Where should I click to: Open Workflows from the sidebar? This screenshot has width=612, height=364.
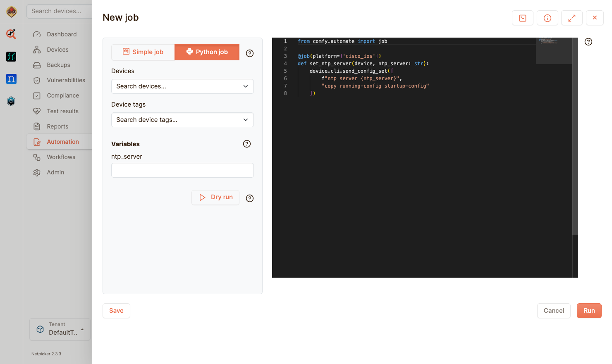pyautogui.click(x=61, y=157)
